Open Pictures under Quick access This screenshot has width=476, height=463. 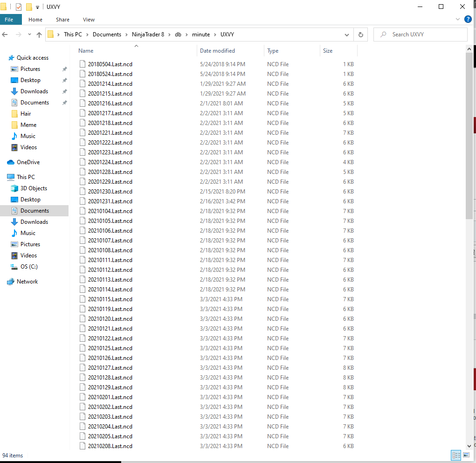30,69
